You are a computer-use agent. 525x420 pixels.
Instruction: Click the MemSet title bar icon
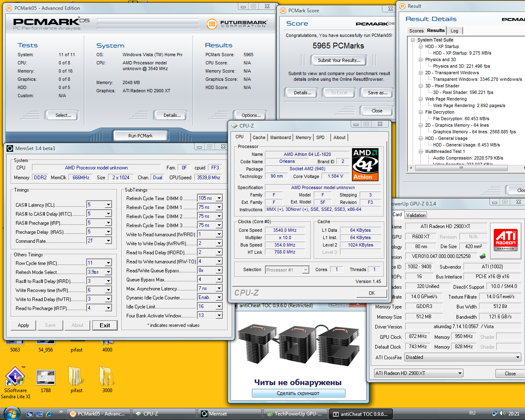(x=10, y=148)
